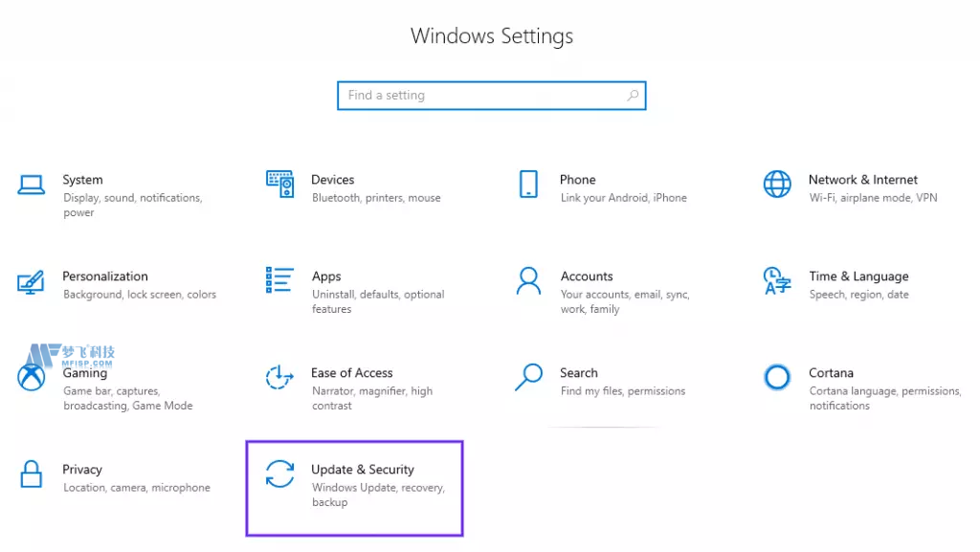The width and height of the screenshot is (980, 552).
Task: Click 'Cortana language, permissions, notifications' description
Action: (884, 398)
